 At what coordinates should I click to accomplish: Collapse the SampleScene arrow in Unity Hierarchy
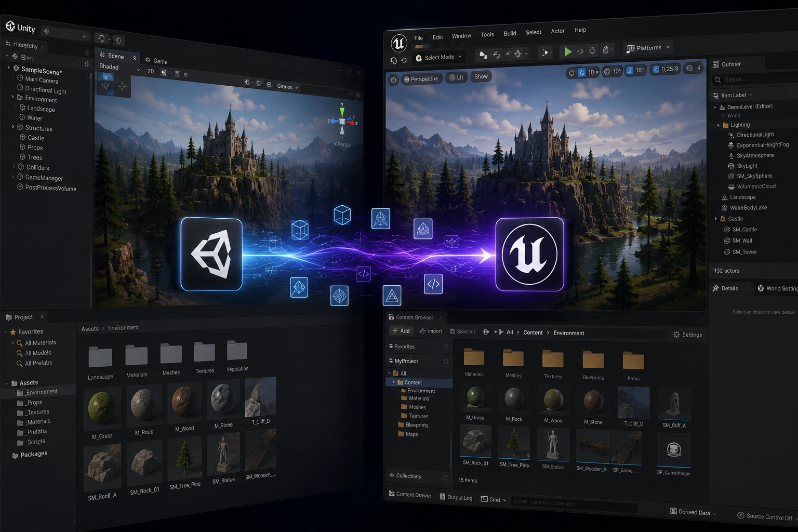click(x=9, y=68)
